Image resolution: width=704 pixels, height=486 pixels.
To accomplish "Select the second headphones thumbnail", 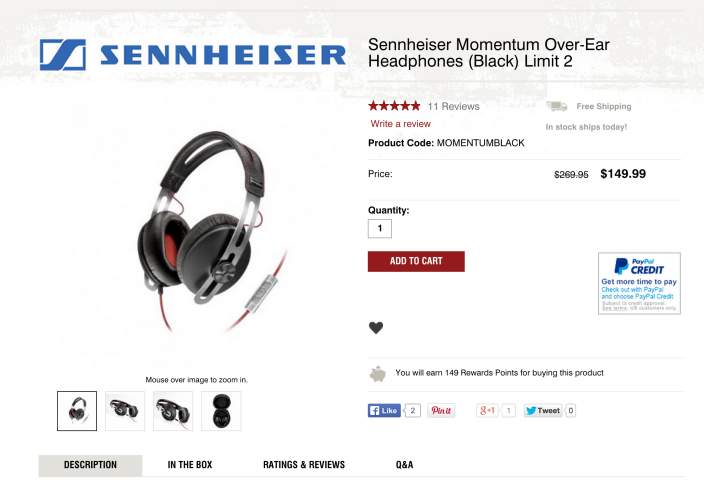I will pos(125,411).
